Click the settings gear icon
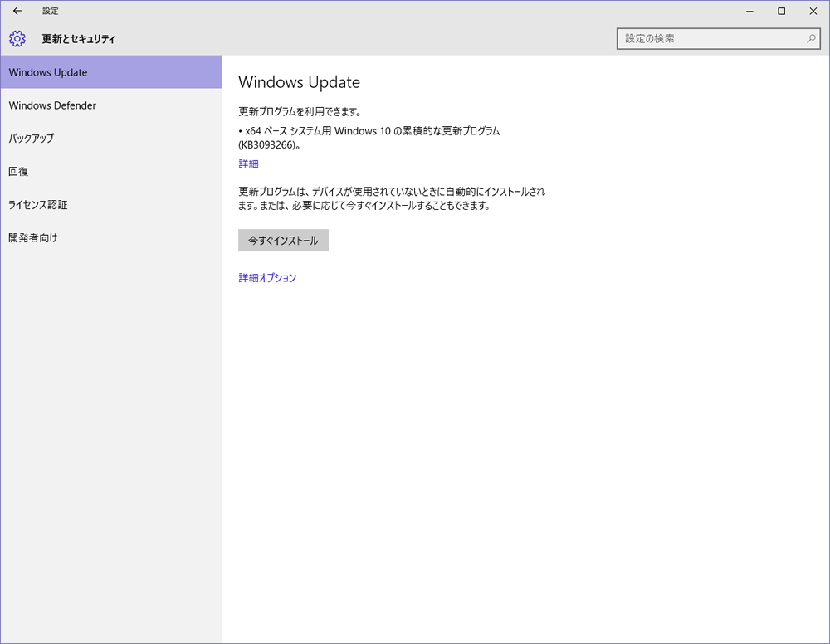This screenshot has height=644, width=830. click(x=17, y=39)
